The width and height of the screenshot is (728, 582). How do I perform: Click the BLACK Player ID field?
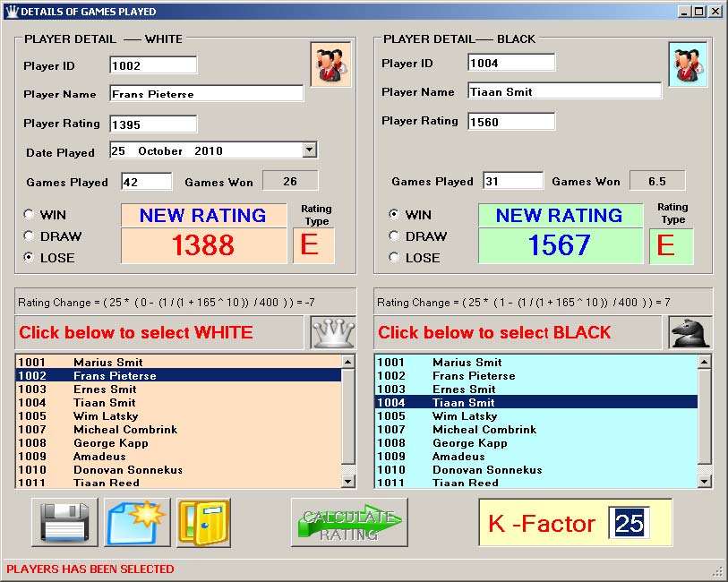click(x=511, y=63)
